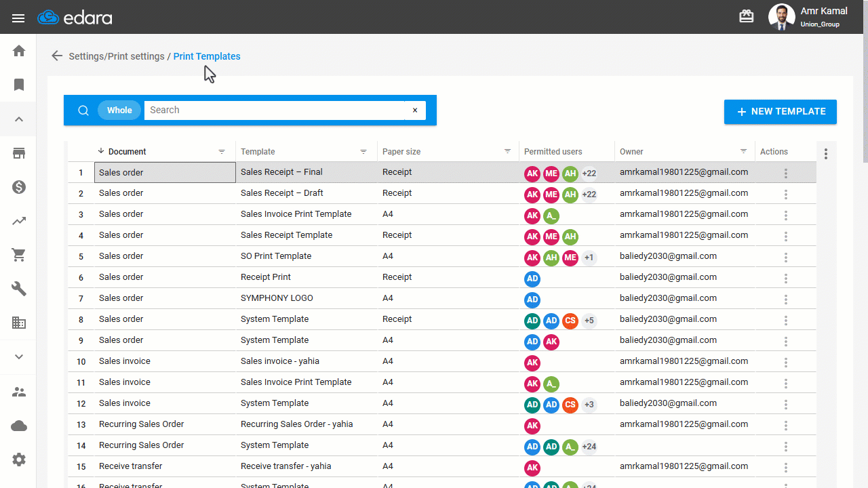Create a new template
The height and width of the screenshot is (488, 868).
781,112
